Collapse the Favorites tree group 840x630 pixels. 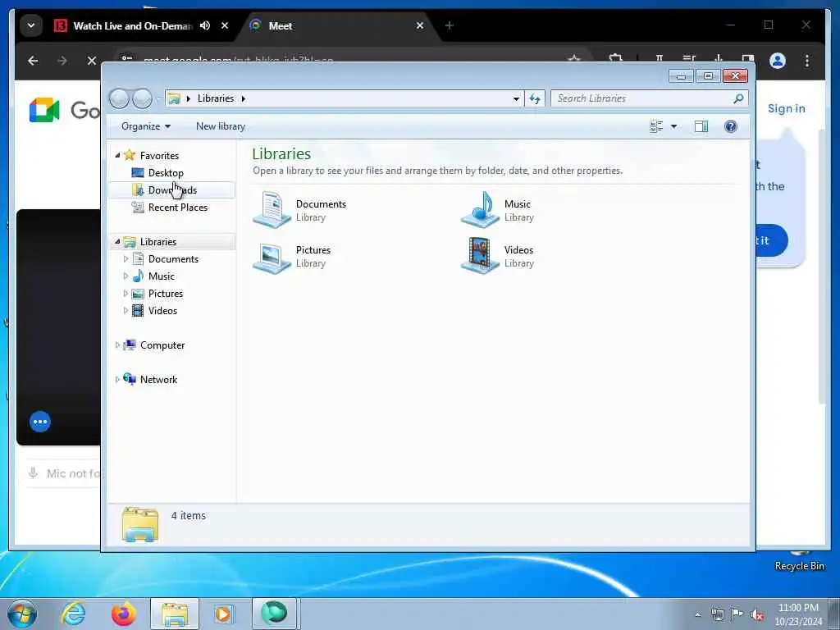pos(117,155)
